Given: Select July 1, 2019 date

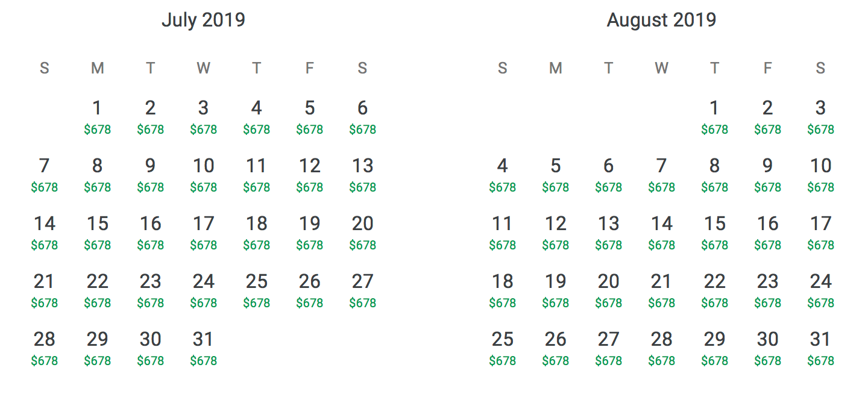Looking at the screenshot, I should tap(98, 116).
